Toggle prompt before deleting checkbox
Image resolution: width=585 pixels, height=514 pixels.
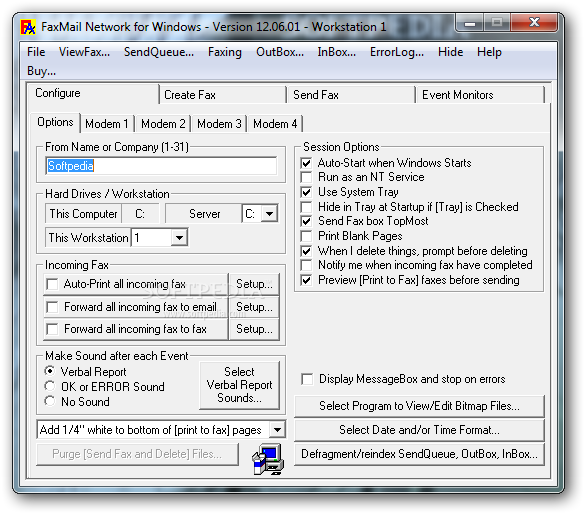coord(306,251)
